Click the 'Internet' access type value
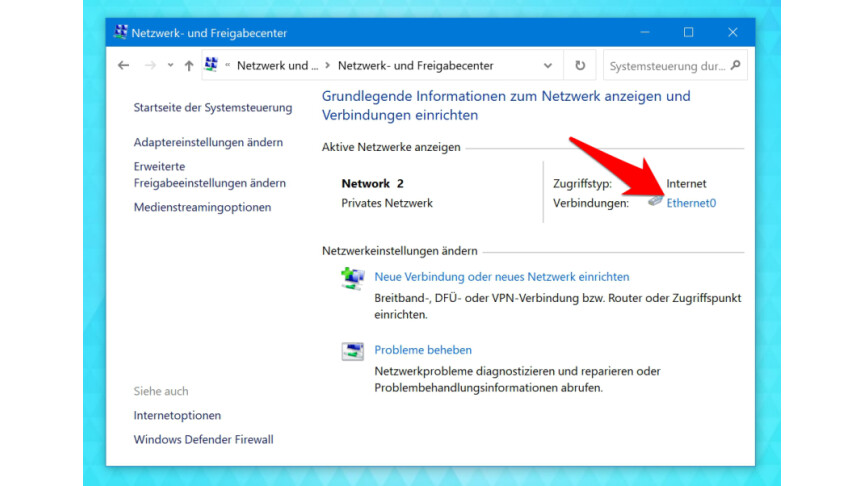The image size is (864, 486). 686,183
